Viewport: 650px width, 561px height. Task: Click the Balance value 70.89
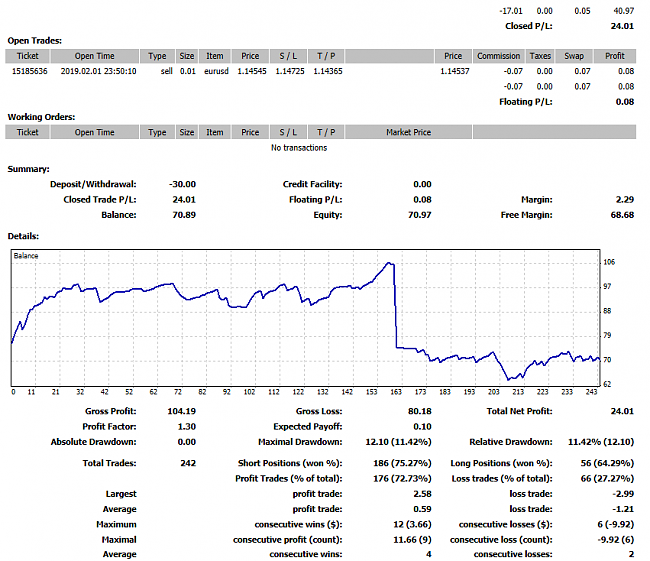click(184, 215)
